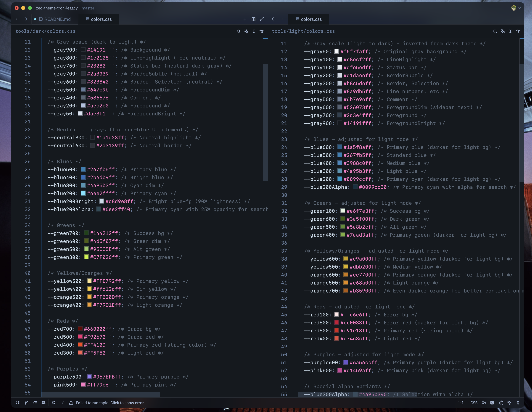Open buffer search in left pane
This screenshot has width=532, height=412.
pos(238,31)
